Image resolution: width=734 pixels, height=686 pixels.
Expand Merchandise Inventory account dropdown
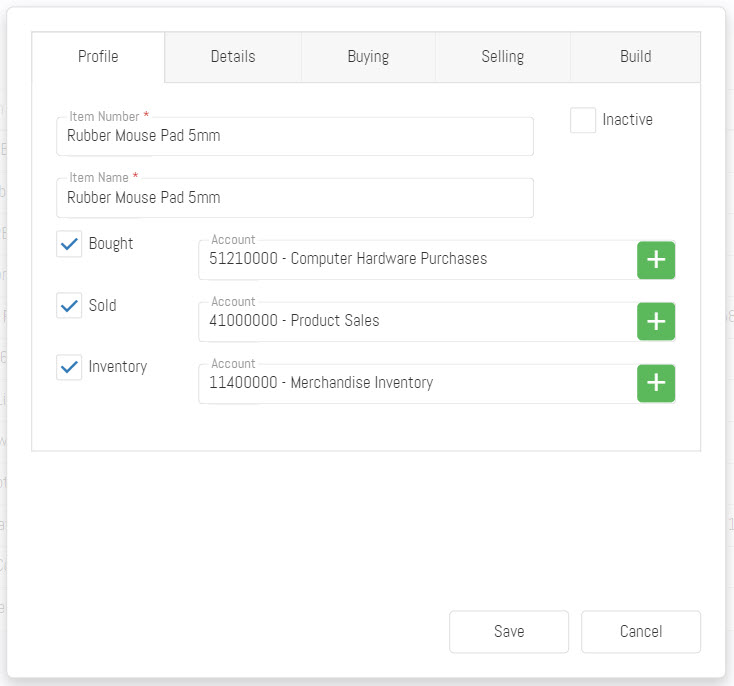[x=417, y=383]
